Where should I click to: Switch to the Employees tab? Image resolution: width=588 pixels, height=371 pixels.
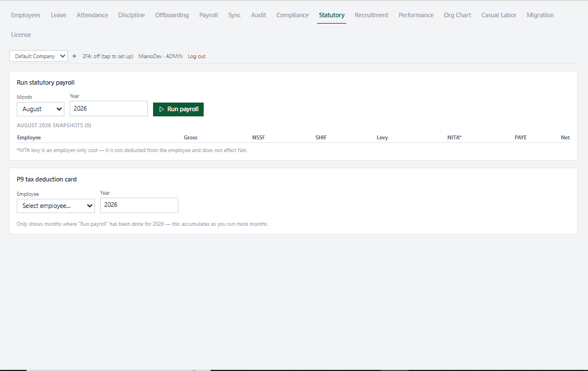coord(25,15)
